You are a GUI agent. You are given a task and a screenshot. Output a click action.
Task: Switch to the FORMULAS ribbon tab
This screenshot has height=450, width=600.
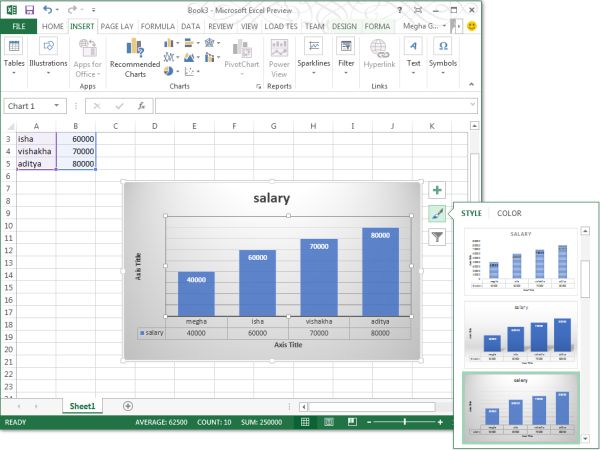[158, 26]
